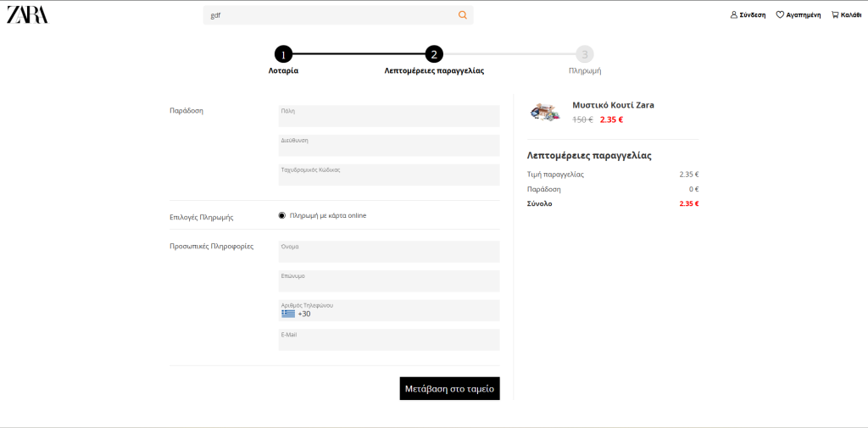Click the orange search magnifier icon

click(463, 15)
